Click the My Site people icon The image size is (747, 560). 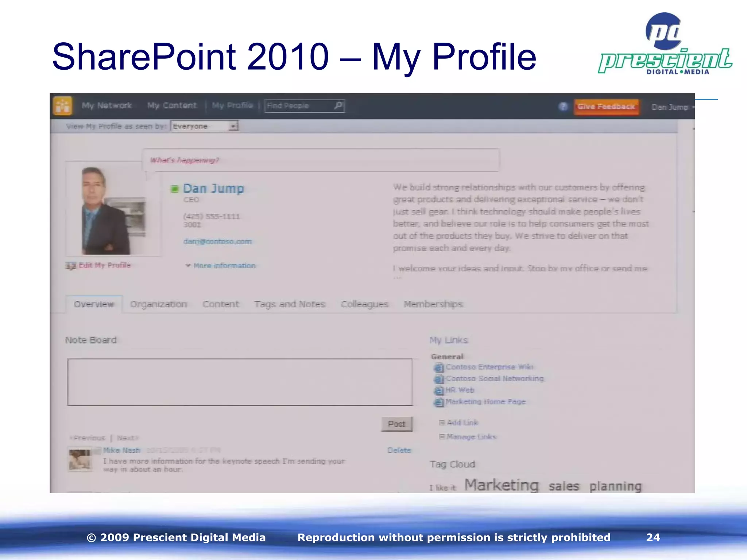pos(63,106)
